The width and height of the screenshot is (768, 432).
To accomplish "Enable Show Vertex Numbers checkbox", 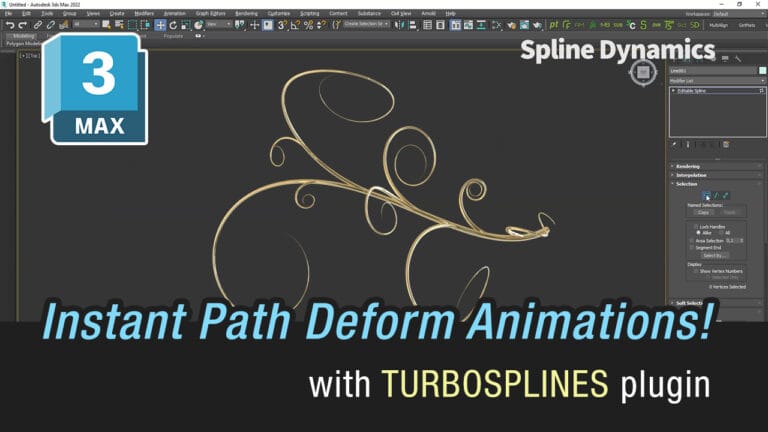I will (696, 271).
